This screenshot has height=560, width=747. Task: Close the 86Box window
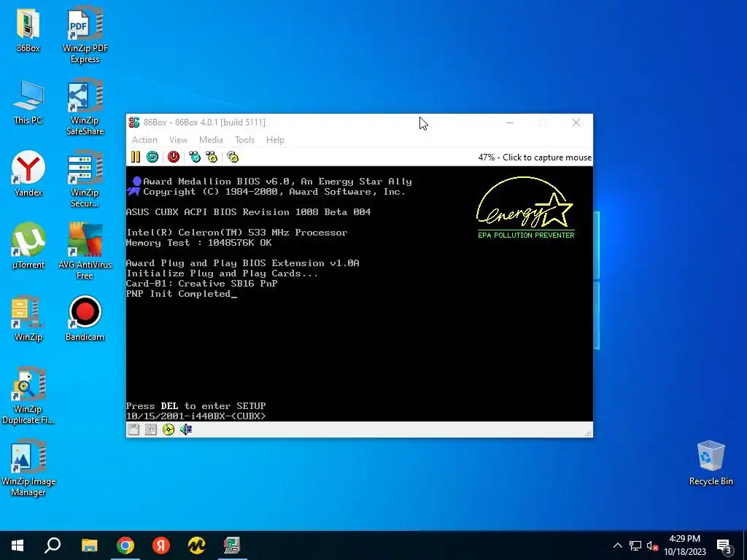(576, 122)
